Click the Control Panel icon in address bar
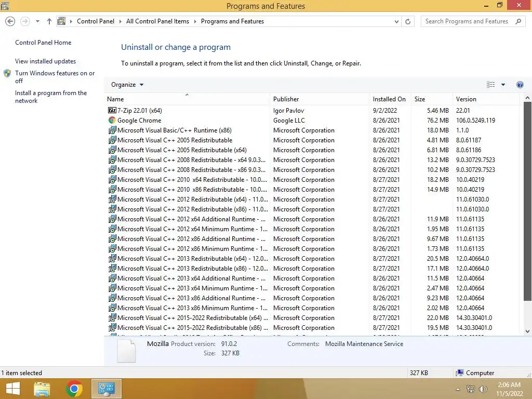Image resolution: width=532 pixels, height=399 pixels. (61, 21)
